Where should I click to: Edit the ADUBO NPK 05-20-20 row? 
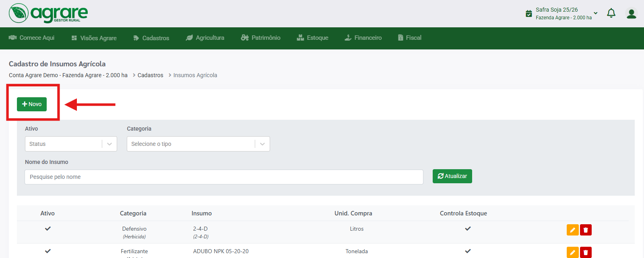pos(572,252)
